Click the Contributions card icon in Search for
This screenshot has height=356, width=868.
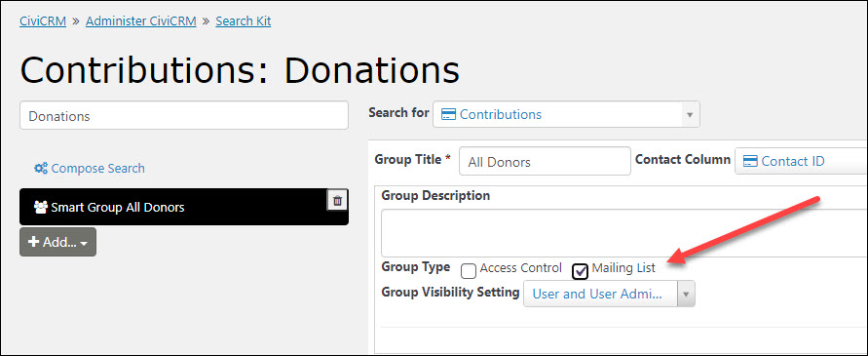[448, 114]
